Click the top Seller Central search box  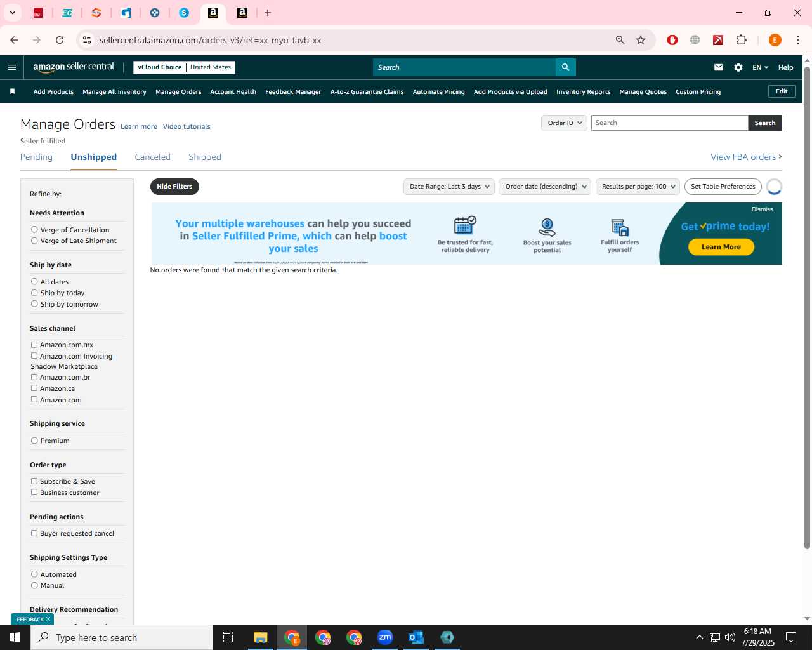tap(464, 67)
